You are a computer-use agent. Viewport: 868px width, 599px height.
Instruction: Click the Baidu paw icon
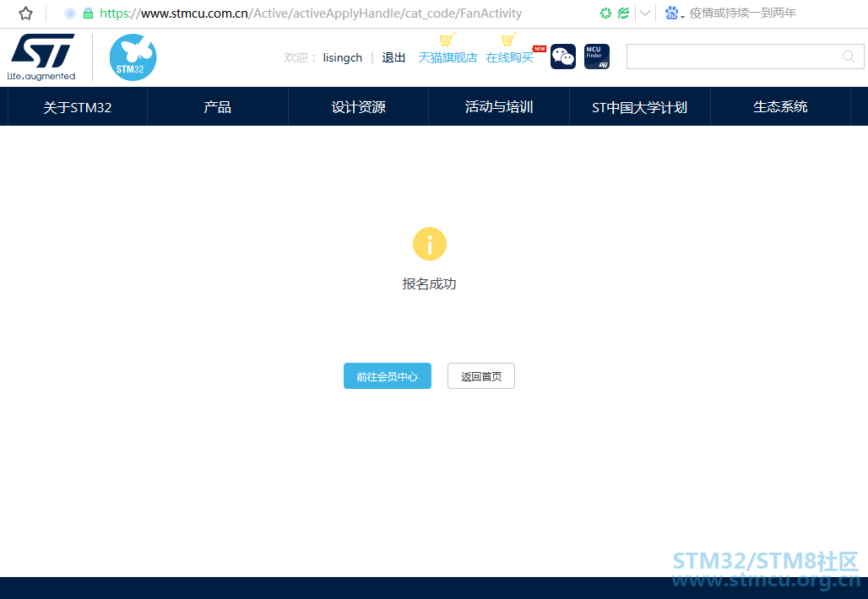tap(671, 13)
